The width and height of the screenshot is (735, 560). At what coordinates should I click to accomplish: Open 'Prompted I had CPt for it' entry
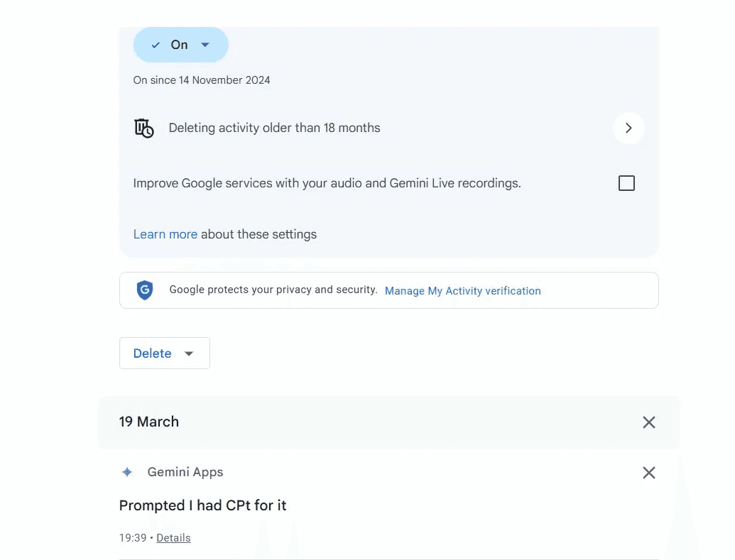point(202,505)
